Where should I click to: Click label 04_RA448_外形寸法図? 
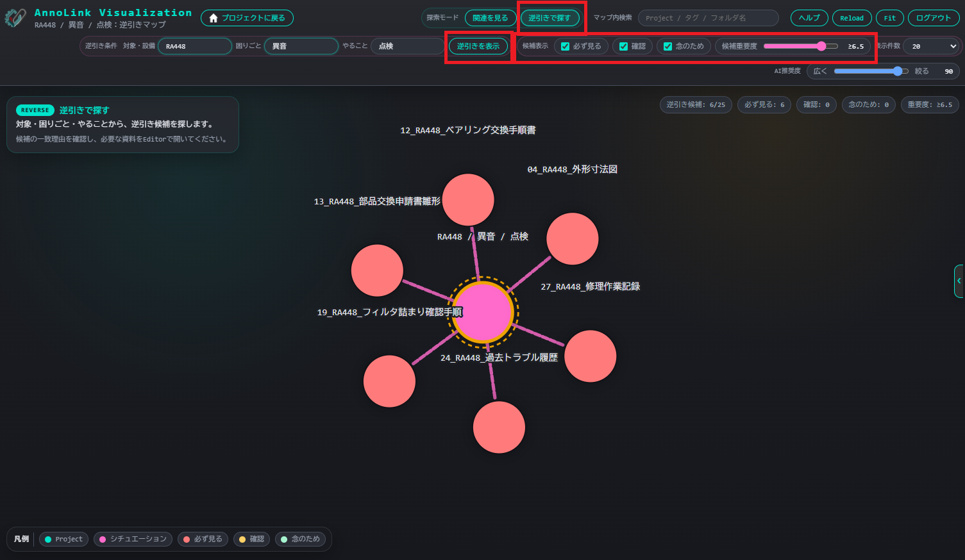(572, 169)
